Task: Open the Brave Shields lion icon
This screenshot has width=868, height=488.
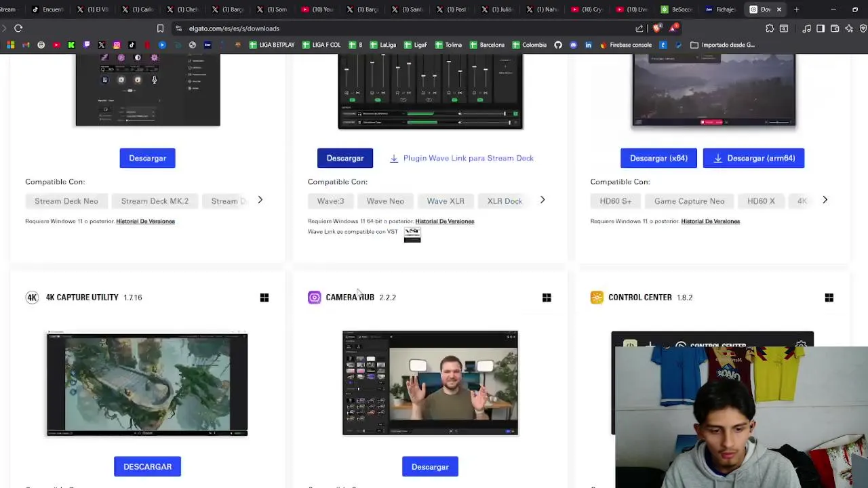Action: click(656, 28)
